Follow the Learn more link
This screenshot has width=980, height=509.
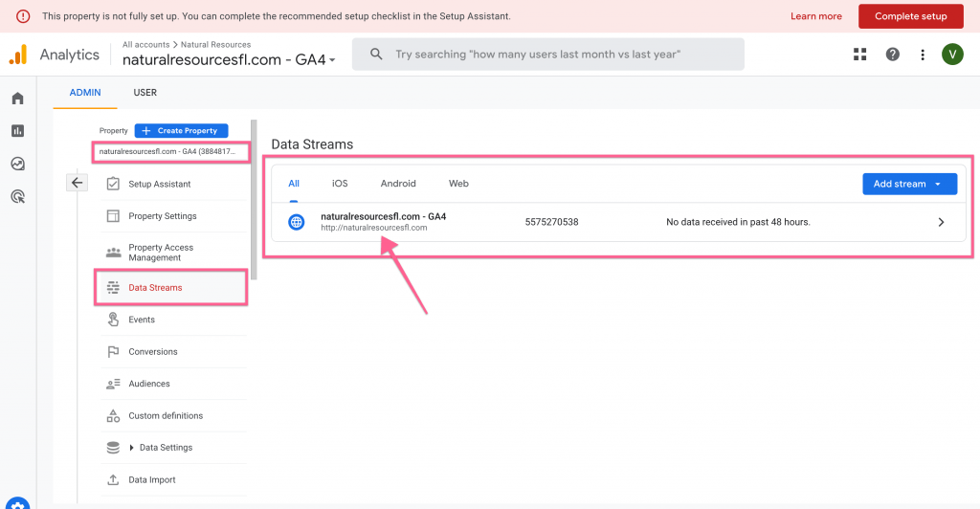(x=815, y=16)
